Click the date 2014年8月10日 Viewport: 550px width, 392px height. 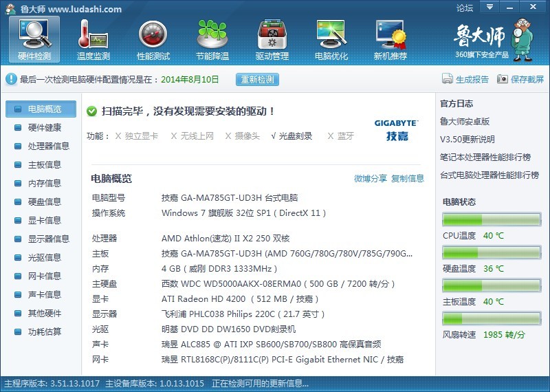click(x=190, y=79)
